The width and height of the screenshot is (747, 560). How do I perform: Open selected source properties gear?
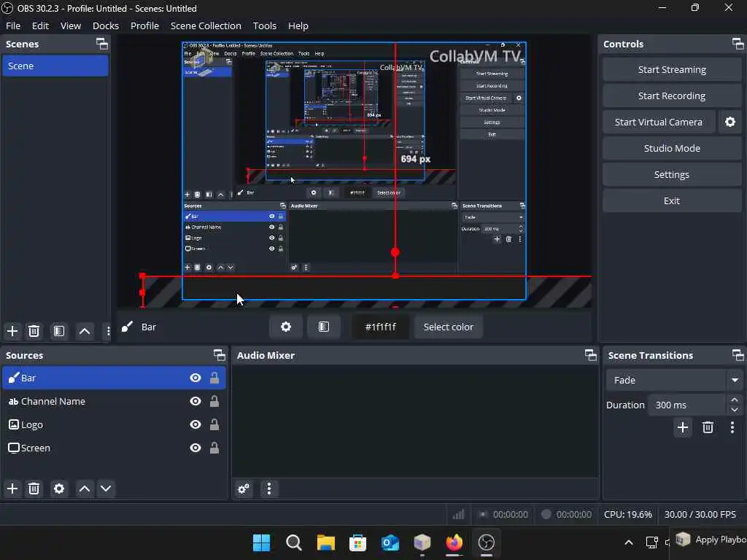click(59, 489)
